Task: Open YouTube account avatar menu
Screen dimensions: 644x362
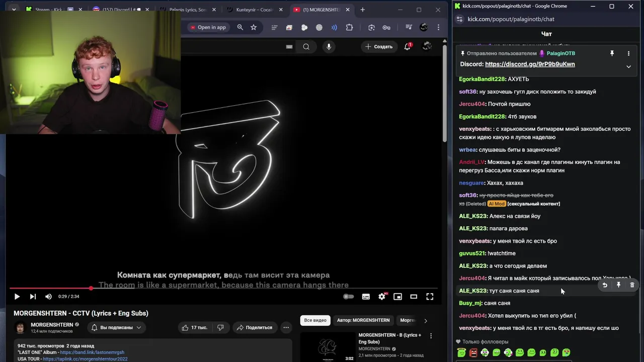Action: (x=427, y=46)
